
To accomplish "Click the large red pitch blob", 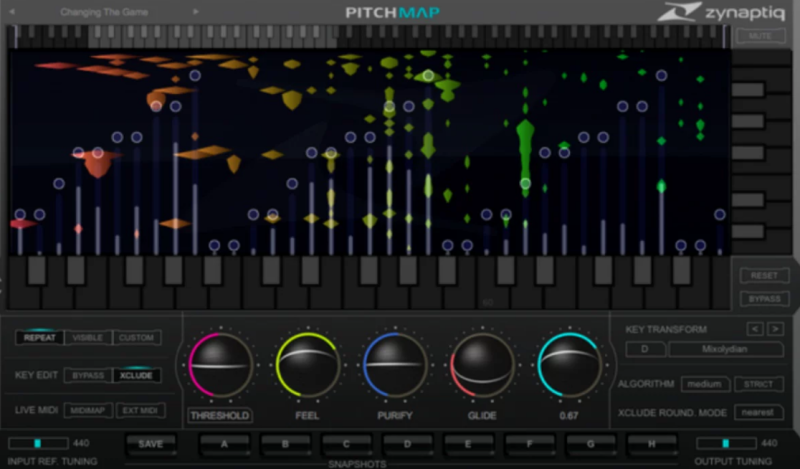I will point(97,162).
